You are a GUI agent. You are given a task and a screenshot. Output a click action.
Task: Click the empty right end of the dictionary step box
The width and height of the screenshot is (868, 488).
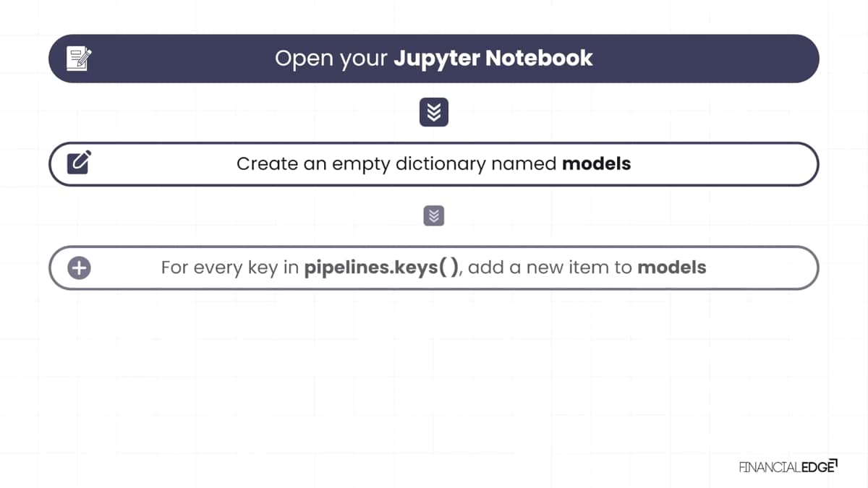coord(723,164)
